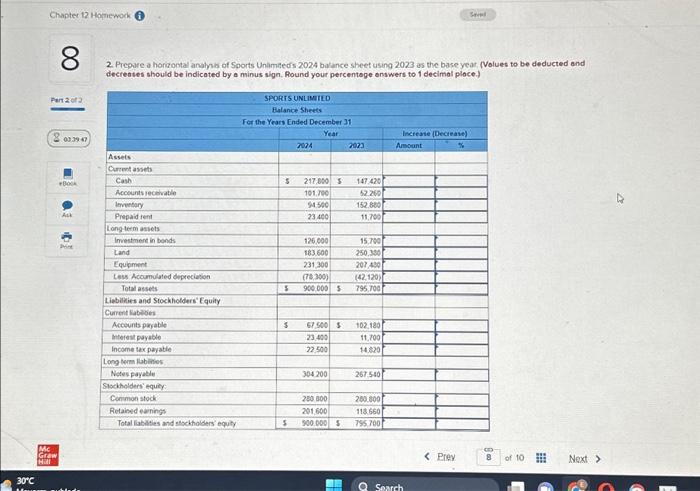Click the Cash percent input cell

(x=461, y=181)
